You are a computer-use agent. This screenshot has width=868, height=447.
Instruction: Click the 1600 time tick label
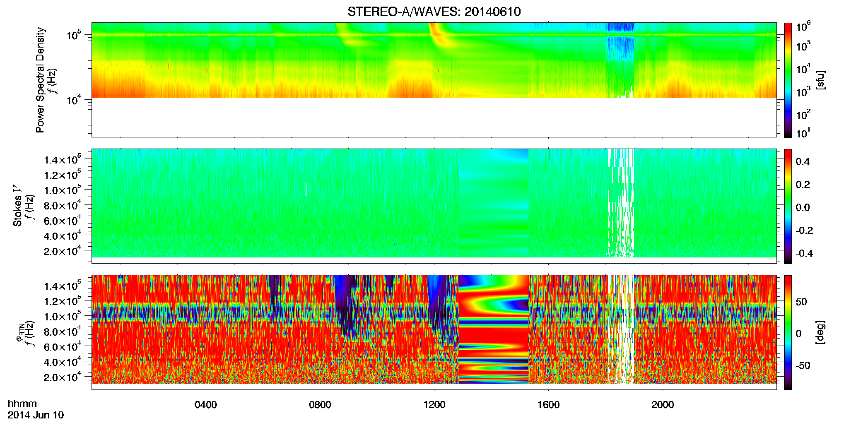click(x=548, y=405)
